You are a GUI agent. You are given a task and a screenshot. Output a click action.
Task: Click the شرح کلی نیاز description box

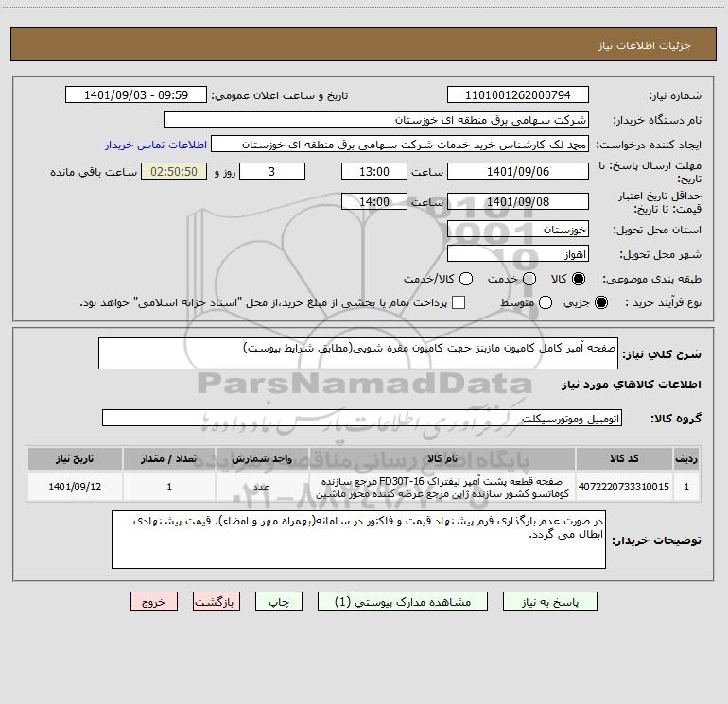(x=358, y=353)
